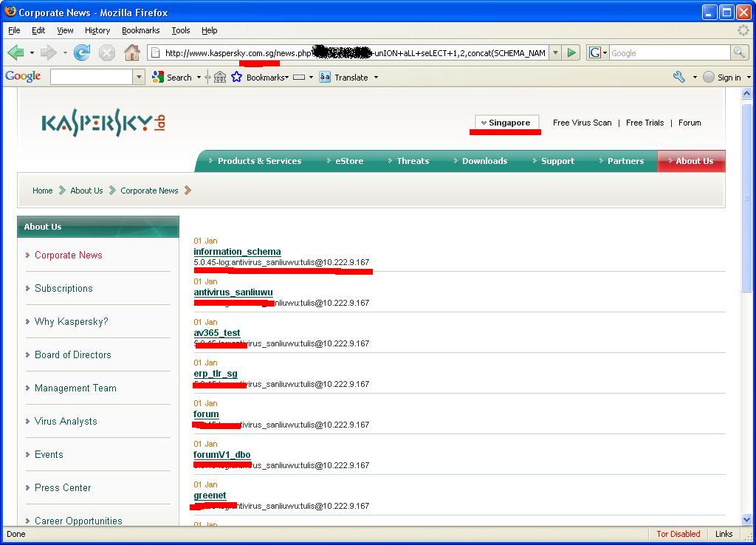Viewport: 756px width, 545px height.
Task: Click the Subscriptions sidebar link
Action: pos(63,289)
